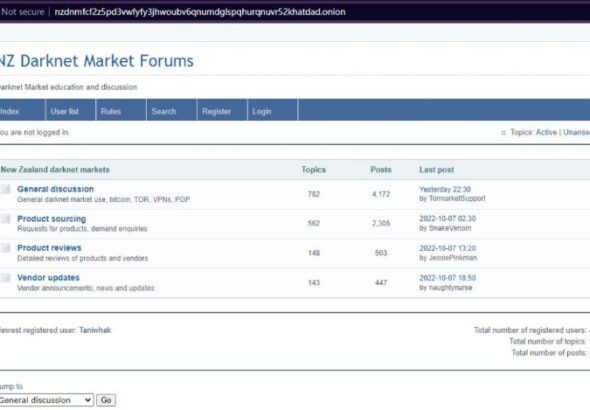View Active topics link
The width and height of the screenshot is (590, 410).
click(x=546, y=132)
